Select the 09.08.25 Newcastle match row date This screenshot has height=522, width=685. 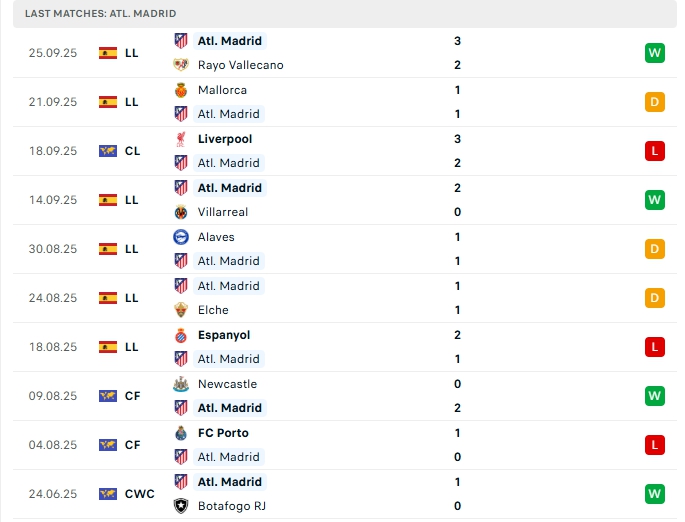(53, 396)
